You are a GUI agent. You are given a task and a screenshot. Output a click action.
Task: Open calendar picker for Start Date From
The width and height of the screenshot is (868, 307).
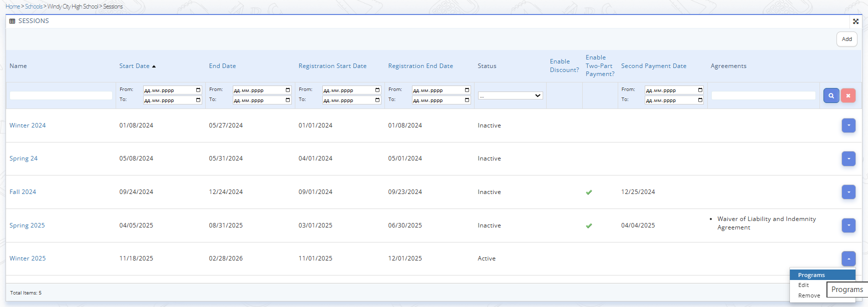(x=198, y=90)
